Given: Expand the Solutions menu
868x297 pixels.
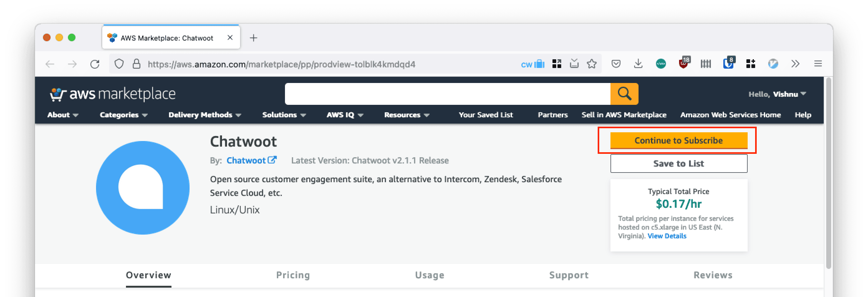Looking at the screenshot, I should pyautogui.click(x=284, y=115).
